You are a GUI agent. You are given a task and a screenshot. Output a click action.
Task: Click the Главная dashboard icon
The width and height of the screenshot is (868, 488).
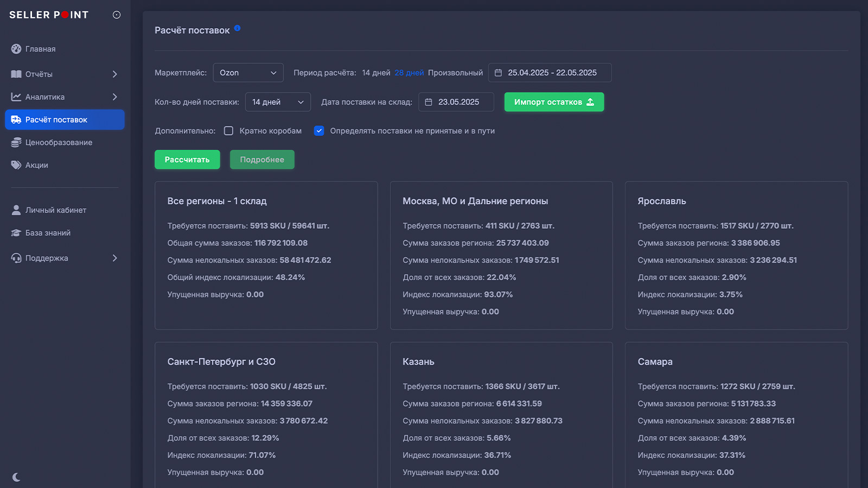tap(16, 49)
